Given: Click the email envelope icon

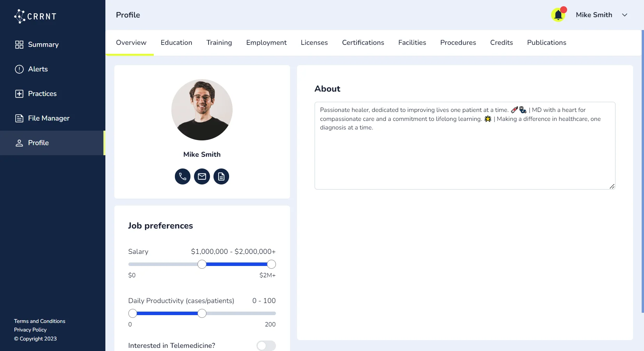Looking at the screenshot, I should coord(202,177).
